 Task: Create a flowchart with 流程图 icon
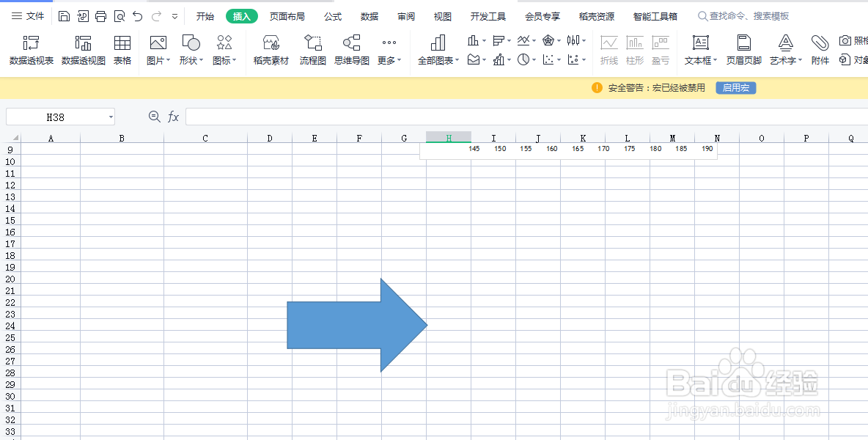click(312, 50)
